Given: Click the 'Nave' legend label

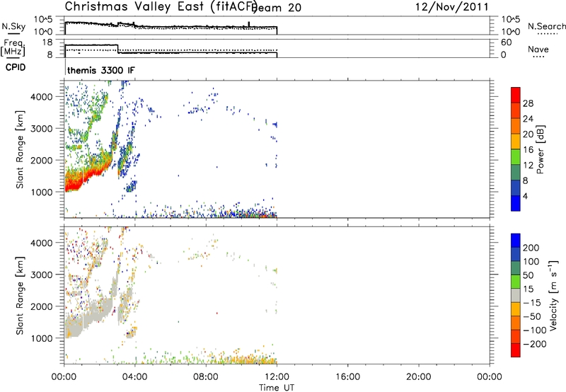Looking at the screenshot, I should pyautogui.click(x=538, y=50).
